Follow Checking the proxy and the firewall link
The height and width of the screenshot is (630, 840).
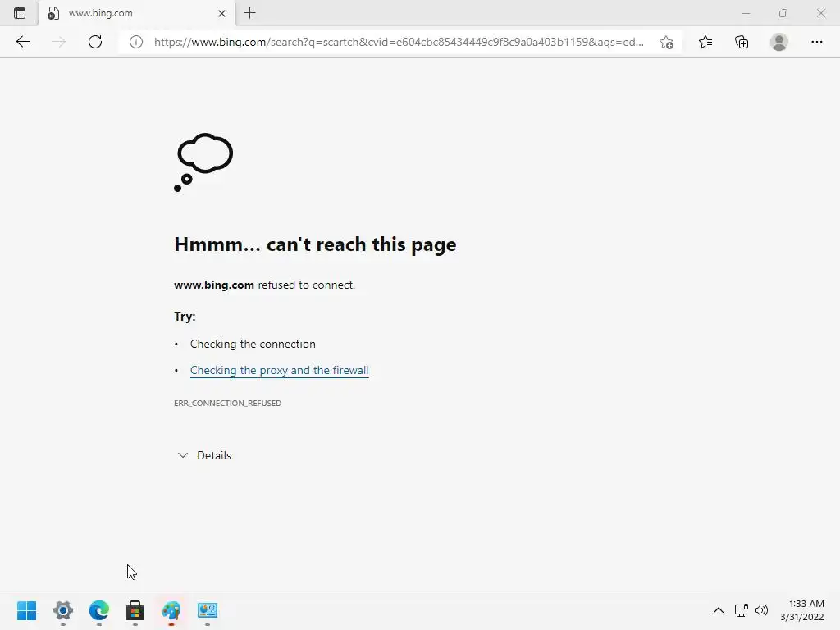(x=279, y=370)
